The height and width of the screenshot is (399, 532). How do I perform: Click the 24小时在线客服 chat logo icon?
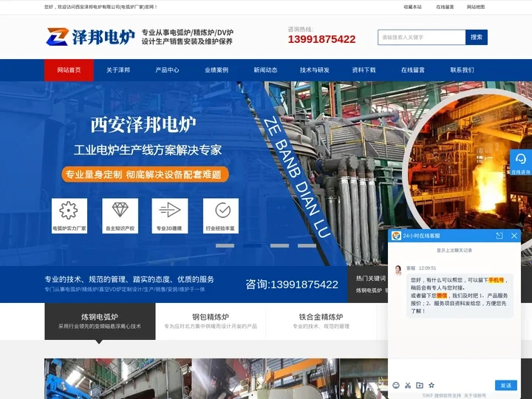click(x=396, y=236)
